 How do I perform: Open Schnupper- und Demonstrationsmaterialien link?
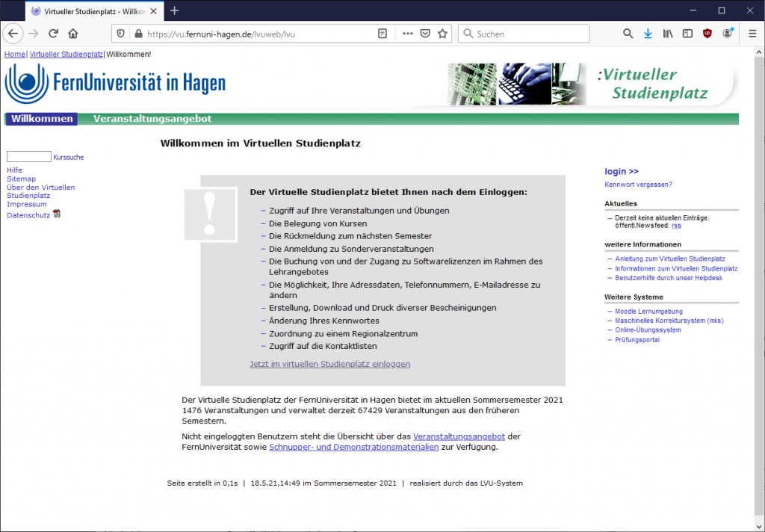[x=353, y=447]
